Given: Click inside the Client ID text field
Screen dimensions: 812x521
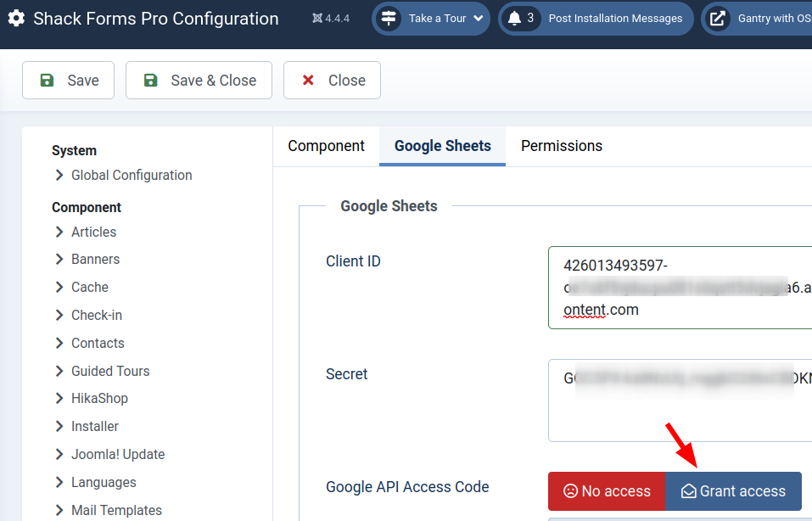Looking at the screenshot, I should pos(680,288).
